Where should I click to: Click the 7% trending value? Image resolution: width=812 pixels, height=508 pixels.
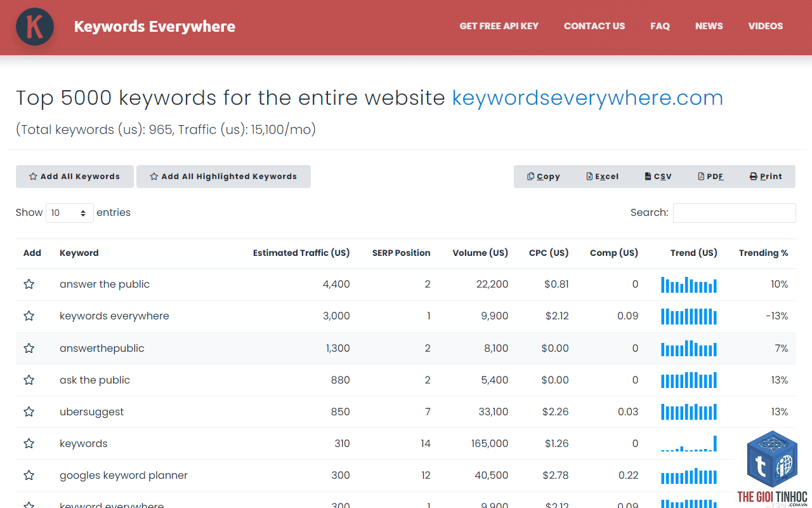[x=781, y=348]
